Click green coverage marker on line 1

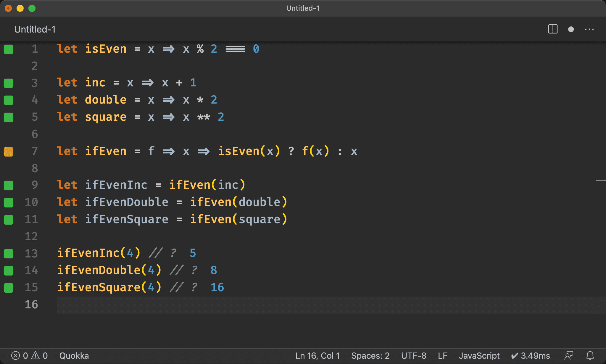click(9, 49)
